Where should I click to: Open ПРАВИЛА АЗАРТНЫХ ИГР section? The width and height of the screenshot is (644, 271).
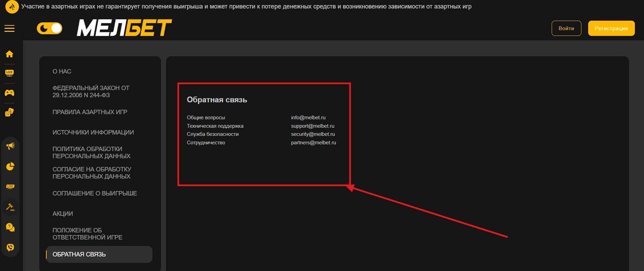90,112
